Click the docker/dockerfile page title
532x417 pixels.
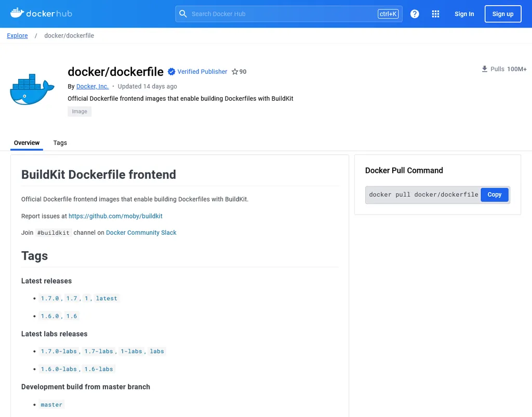pos(116,72)
